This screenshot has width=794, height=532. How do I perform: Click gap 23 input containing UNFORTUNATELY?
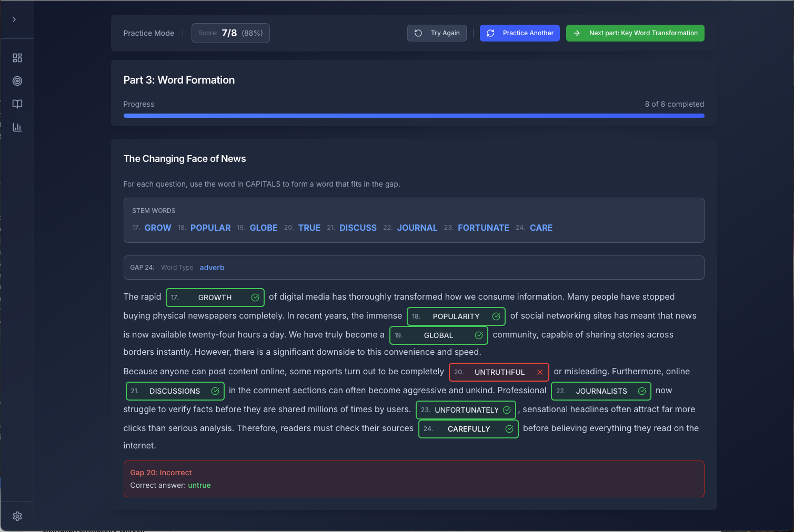click(x=466, y=410)
